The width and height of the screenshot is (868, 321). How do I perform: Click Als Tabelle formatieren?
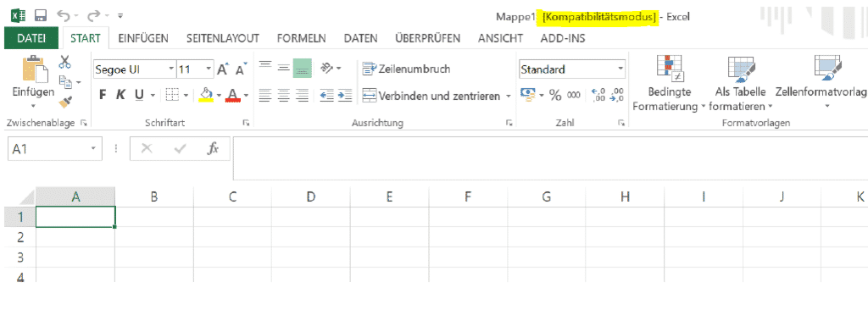coord(740,83)
